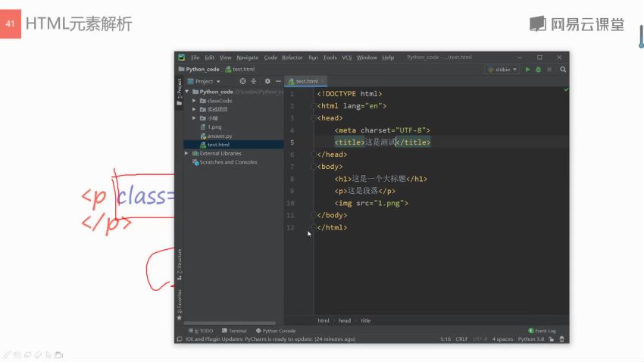Open the Structure side tool window
Image resolution: width=644 pixels, height=362 pixels.
179,265
